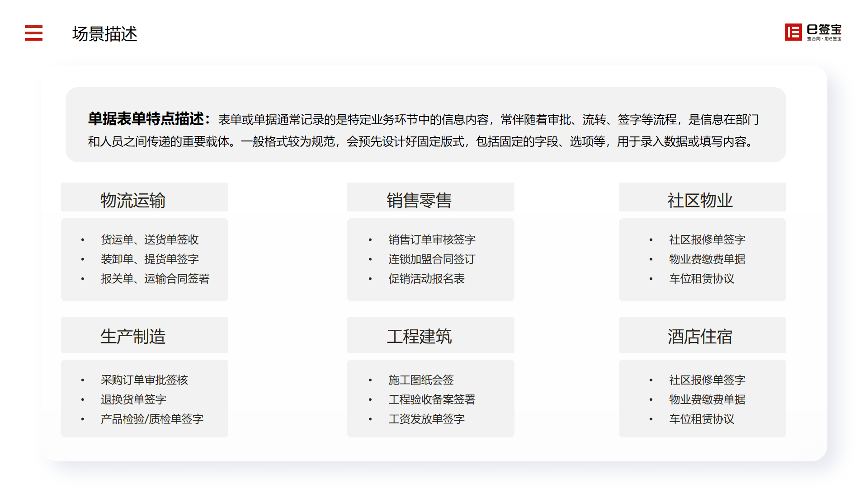This screenshot has width=868, height=488.
Task: Select the 场景描述 slide title
Action: pos(104,34)
